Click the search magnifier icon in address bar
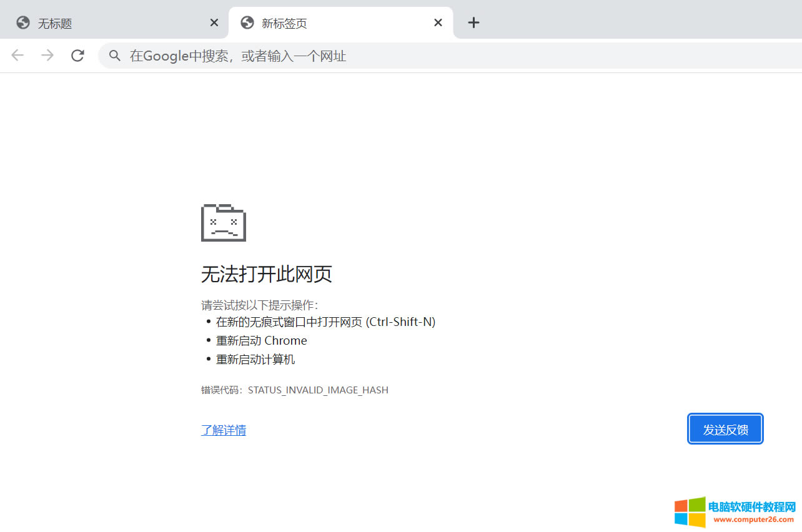This screenshot has width=802, height=532. point(114,56)
